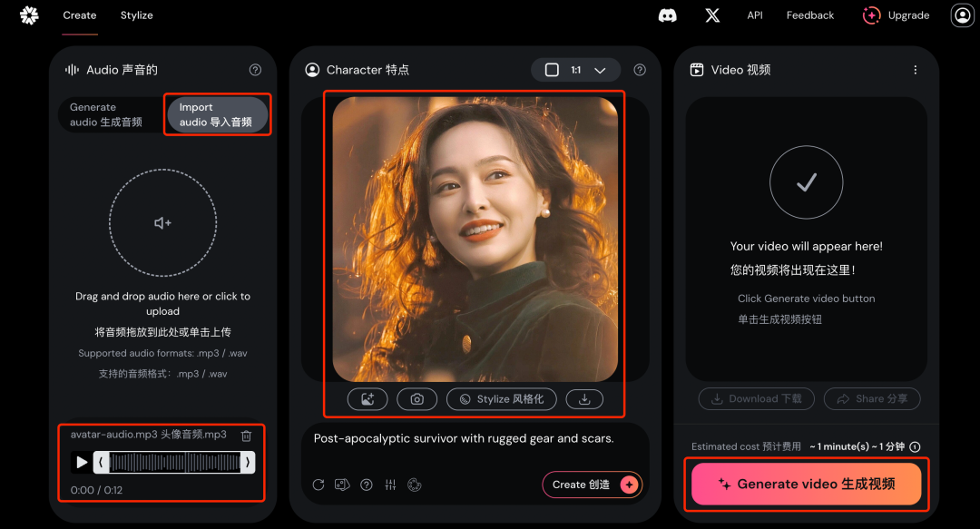980x529 pixels.
Task: Click the character prompt text field
Action: click(x=464, y=438)
